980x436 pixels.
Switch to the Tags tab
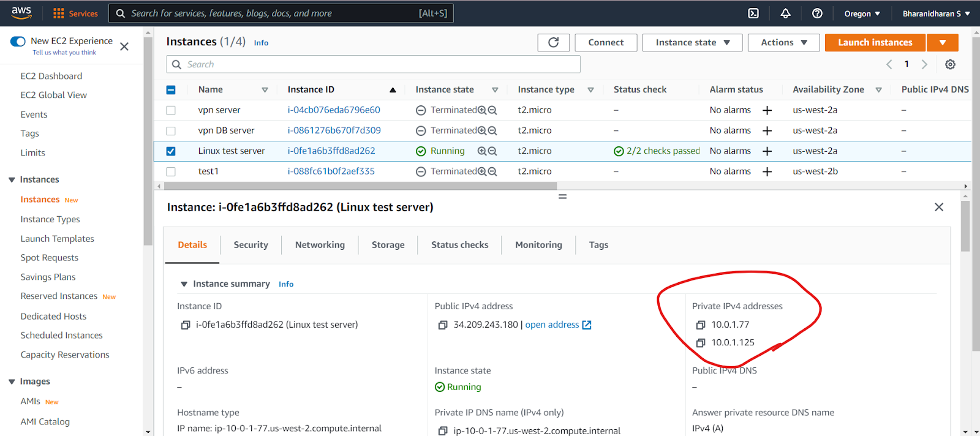(599, 245)
